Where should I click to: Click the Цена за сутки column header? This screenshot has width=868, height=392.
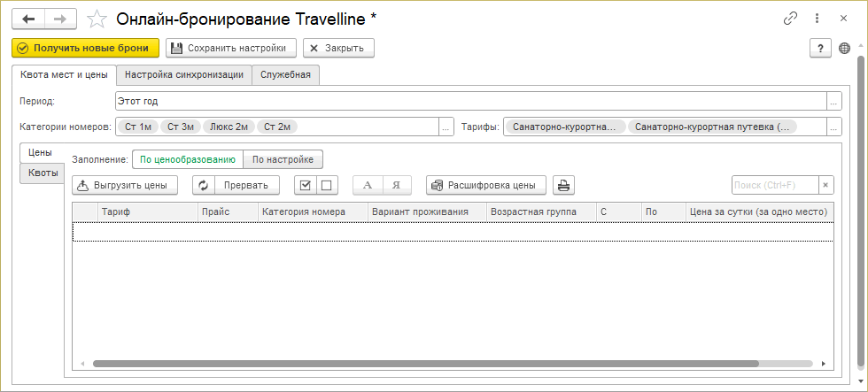760,211
